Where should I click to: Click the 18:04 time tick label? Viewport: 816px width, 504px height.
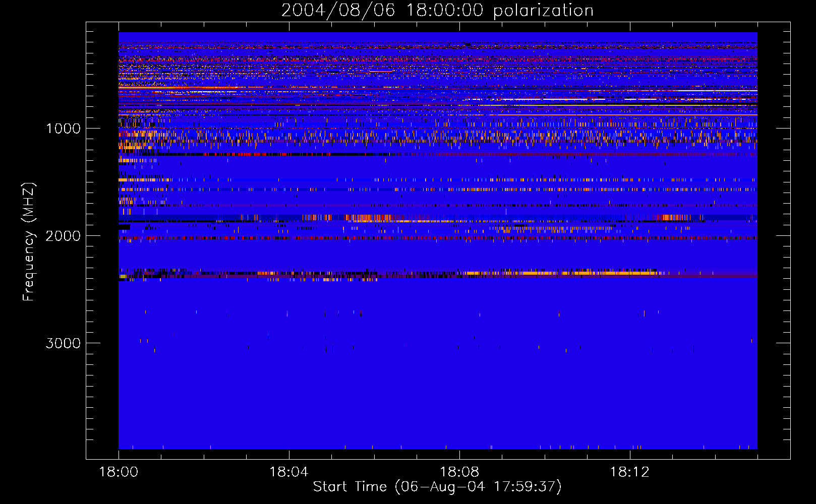click(289, 472)
